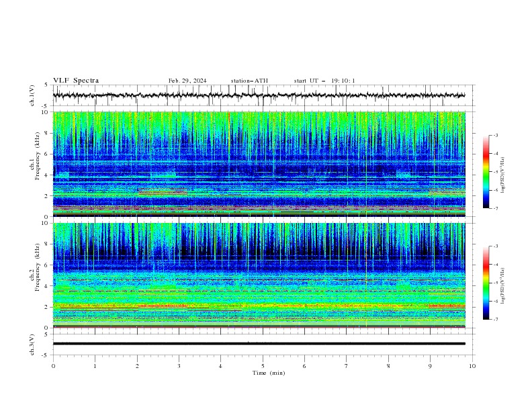Click the ch.2 color bar "-3" label
This screenshot has height=411, width=532.
coord(496,246)
